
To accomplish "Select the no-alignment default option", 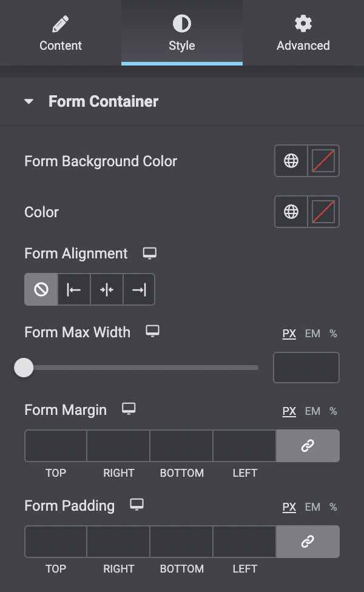I will click(41, 289).
